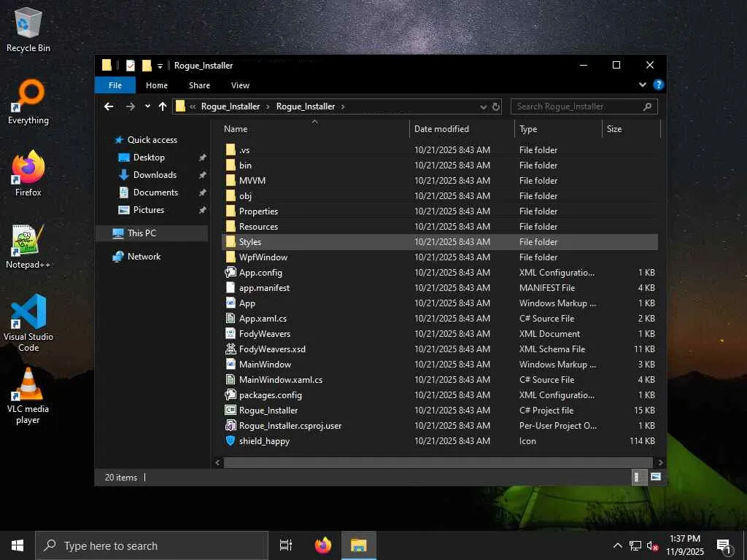The width and height of the screenshot is (747, 560).
Task: Click File Explorer in the taskbar
Action: (x=359, y=545)
